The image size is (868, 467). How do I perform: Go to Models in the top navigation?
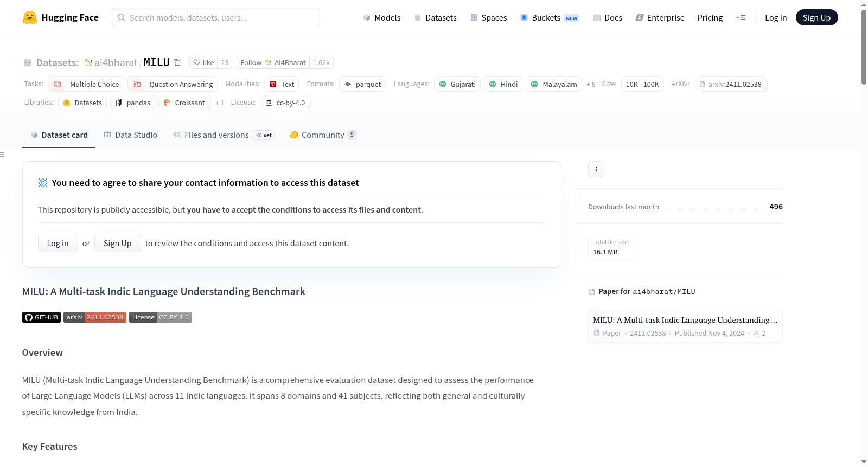click(382, 17)
